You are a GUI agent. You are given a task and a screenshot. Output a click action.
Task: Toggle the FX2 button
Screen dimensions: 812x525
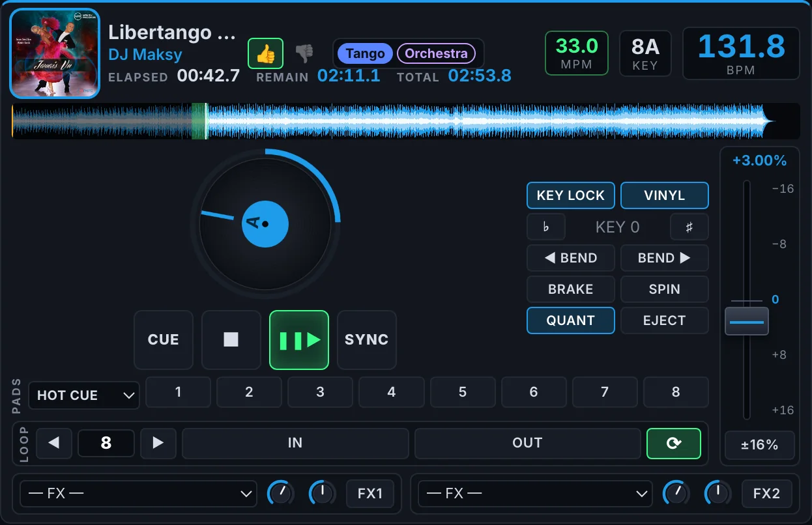tap(766, 494)
